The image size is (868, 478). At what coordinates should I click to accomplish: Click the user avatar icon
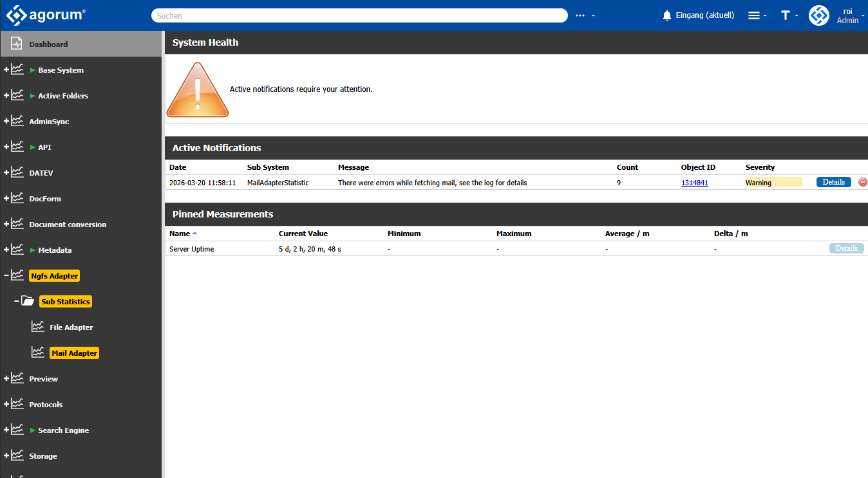pyautogui.click(x=818, y=15)
